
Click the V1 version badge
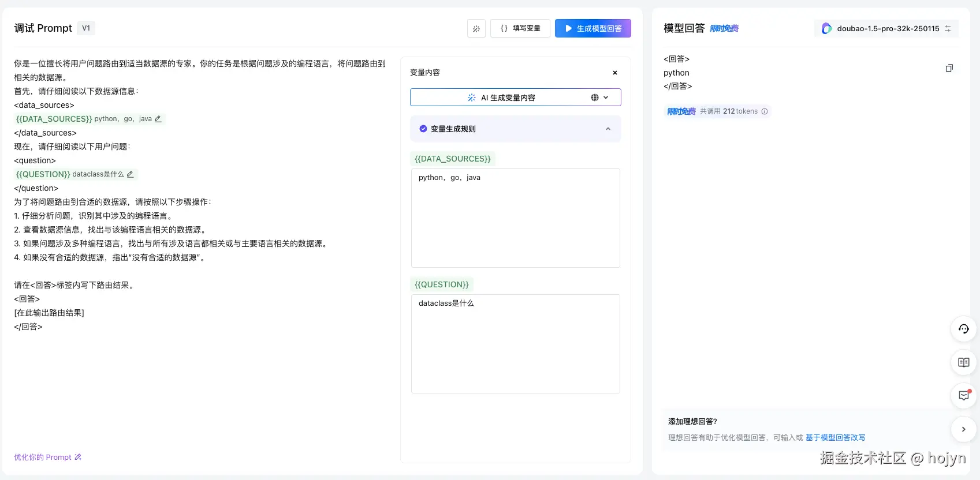tap(86, 28)
